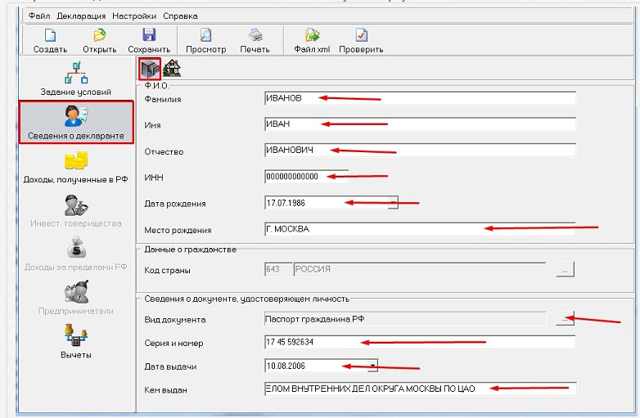
Task: Save the declaration with Сохранить
Action: click(x=149, y=35)
